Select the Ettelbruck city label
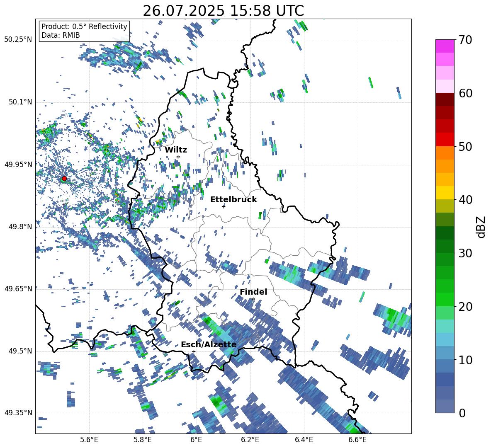 (x=233, y=200)
